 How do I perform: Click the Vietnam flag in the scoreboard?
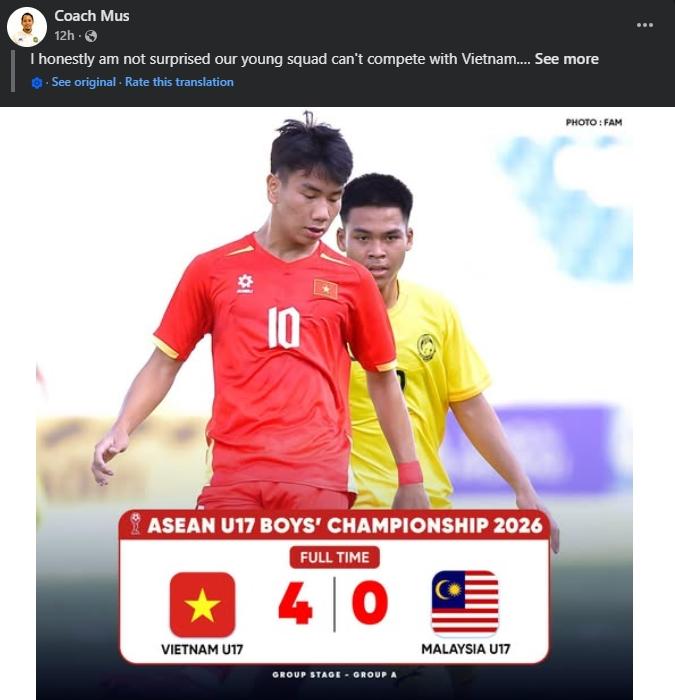coord(202,604)
